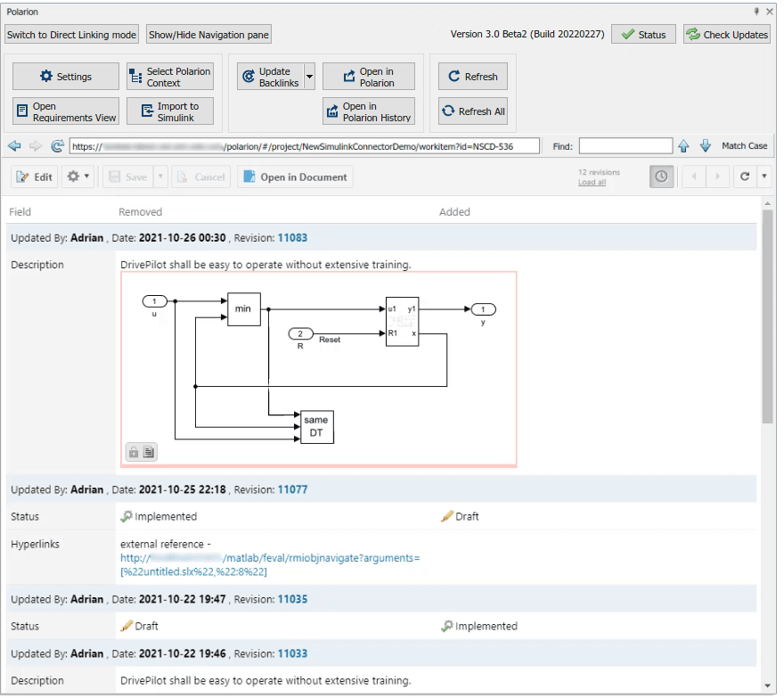Open Polarion Settings

click(x=65, y=77)
